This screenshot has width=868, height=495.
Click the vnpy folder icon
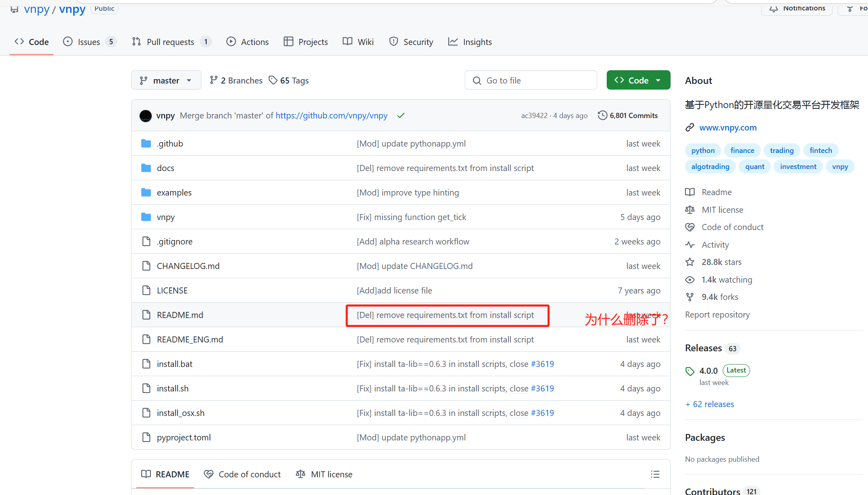146,217
